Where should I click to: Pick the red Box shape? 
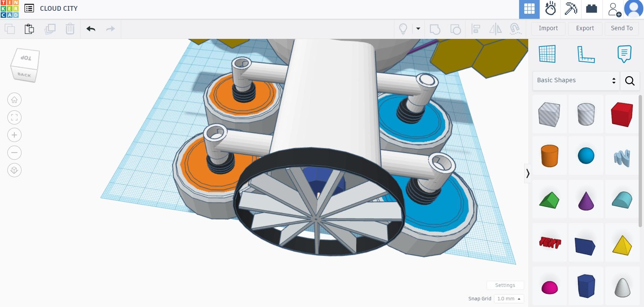(x=622, y=114)
